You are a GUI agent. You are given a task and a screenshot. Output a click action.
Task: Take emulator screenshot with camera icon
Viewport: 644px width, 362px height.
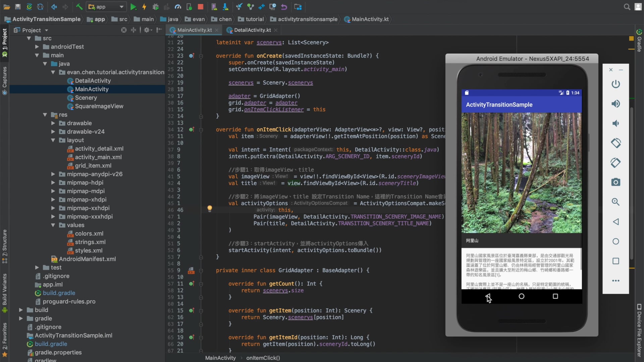tap(615, 182)
